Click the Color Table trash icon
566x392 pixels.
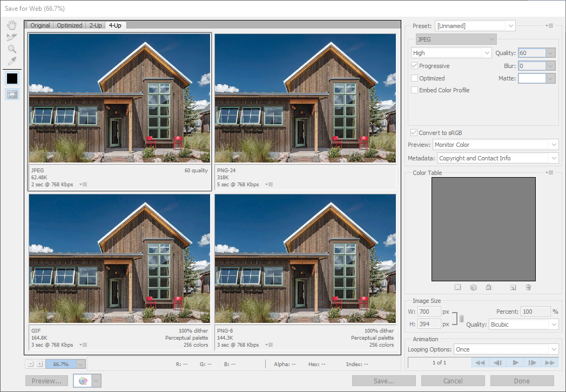click(x=528, y=287)
